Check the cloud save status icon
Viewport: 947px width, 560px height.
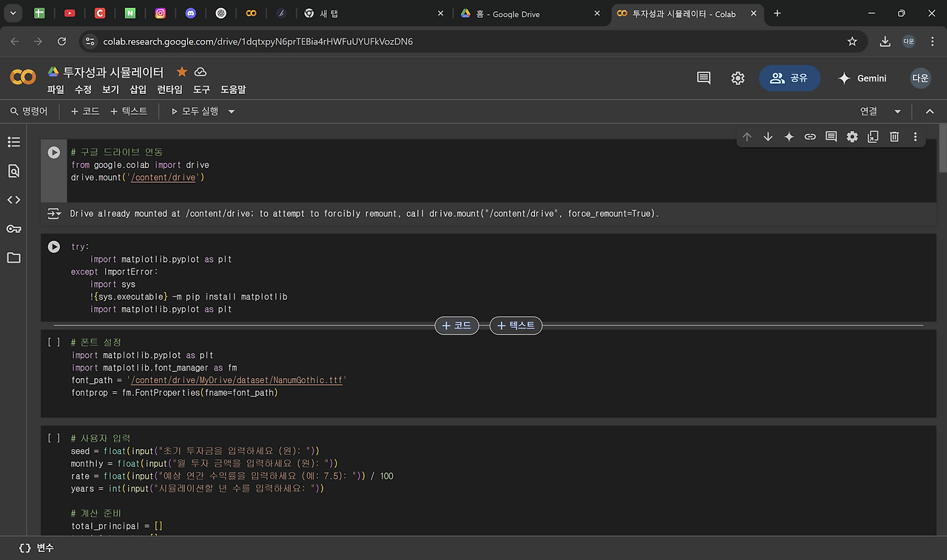200,72
